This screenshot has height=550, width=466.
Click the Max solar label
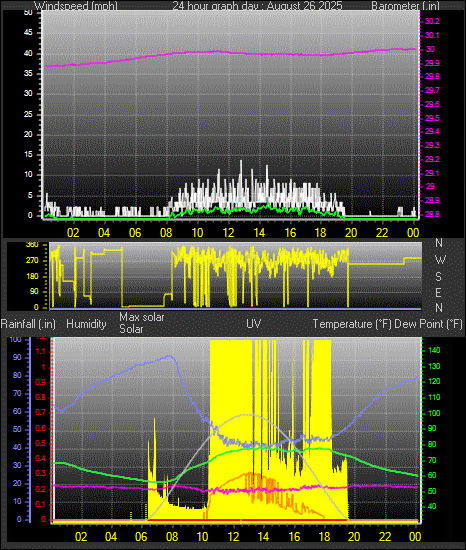click(142, 317)
